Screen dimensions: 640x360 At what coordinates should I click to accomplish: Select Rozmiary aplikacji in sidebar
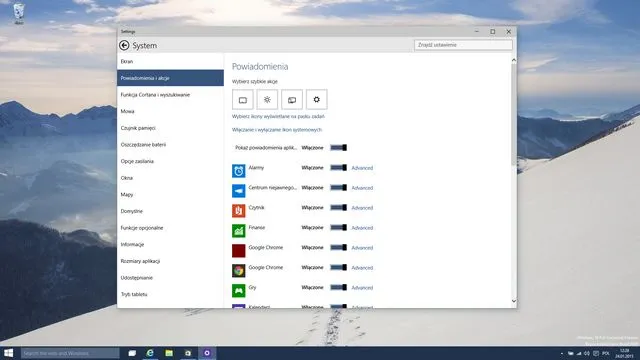(170, 261)
